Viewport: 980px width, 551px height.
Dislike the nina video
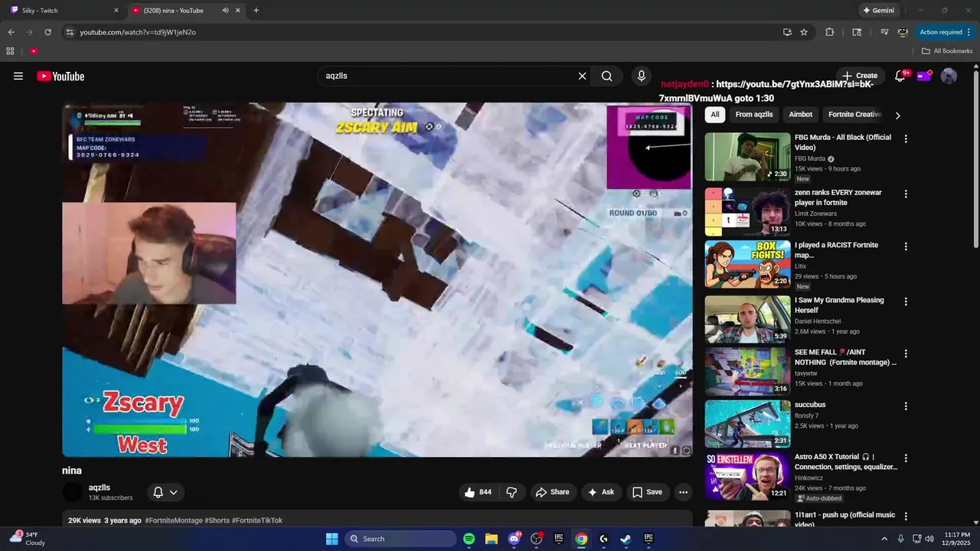coord(511,492)
